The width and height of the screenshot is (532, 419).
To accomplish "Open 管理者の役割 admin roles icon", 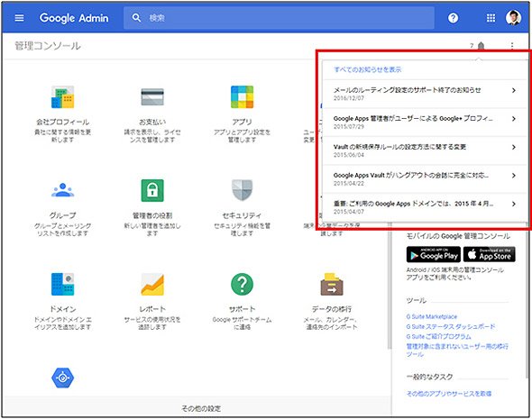I will (152, 190).
